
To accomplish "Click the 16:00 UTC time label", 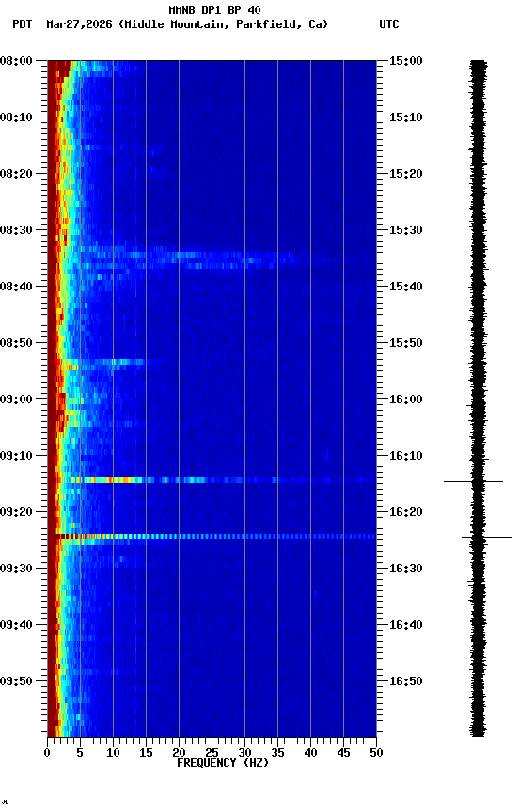I will (406, 399).
